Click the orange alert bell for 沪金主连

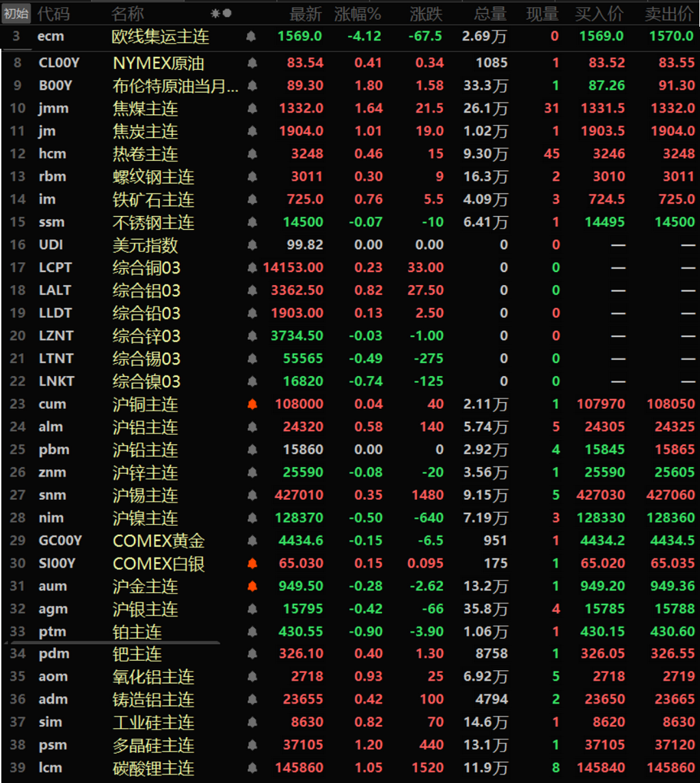point(253,586)
